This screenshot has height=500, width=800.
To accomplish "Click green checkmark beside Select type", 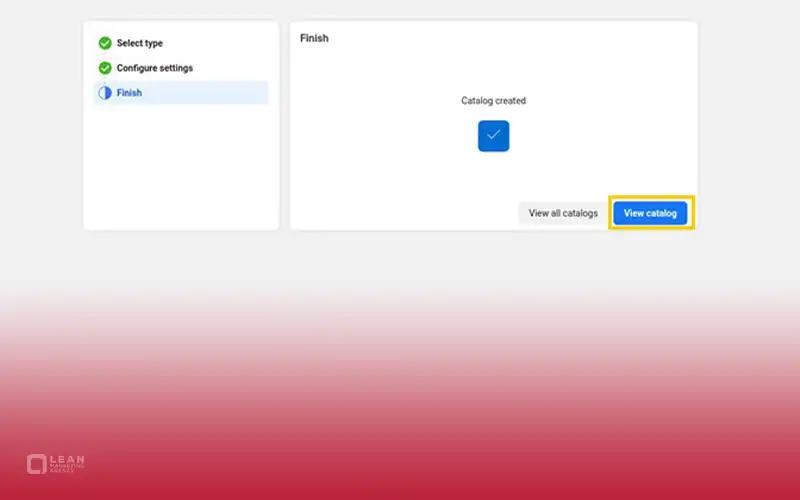I will tap(104, 43).
